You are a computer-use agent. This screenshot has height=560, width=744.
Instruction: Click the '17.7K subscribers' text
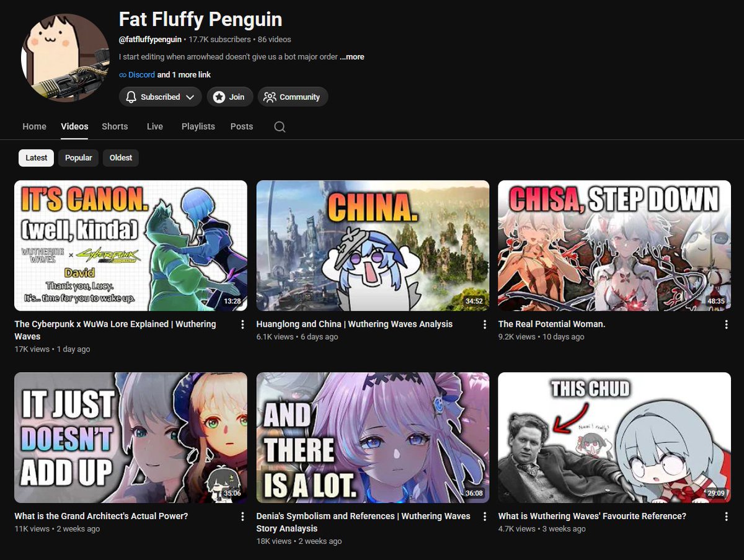click(220, 40)
